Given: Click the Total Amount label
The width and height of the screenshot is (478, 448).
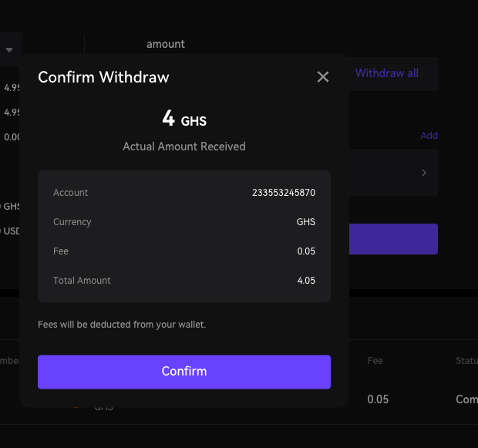Looking at the screenshot, I should coord(82,281).
